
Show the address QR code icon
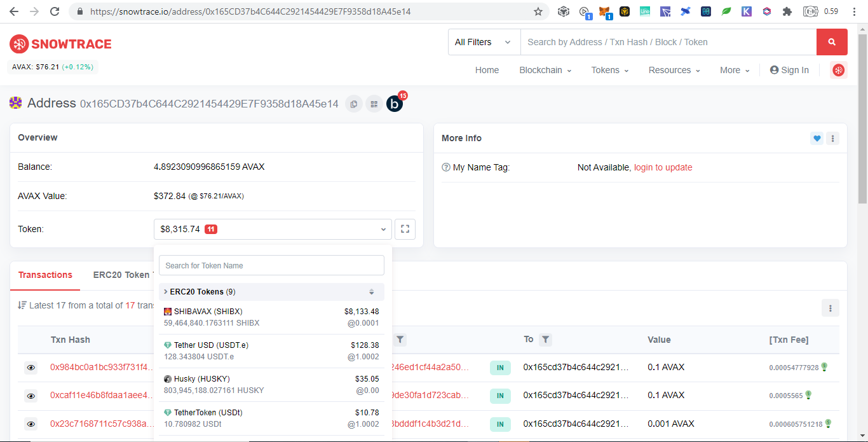tap(374, 104)
